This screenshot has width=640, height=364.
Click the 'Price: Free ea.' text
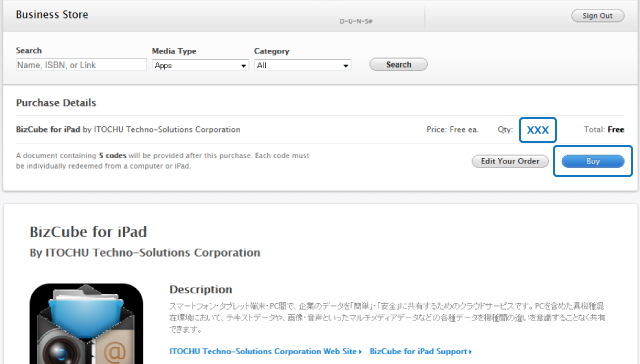pyautogui.click(x=452, y=129)
